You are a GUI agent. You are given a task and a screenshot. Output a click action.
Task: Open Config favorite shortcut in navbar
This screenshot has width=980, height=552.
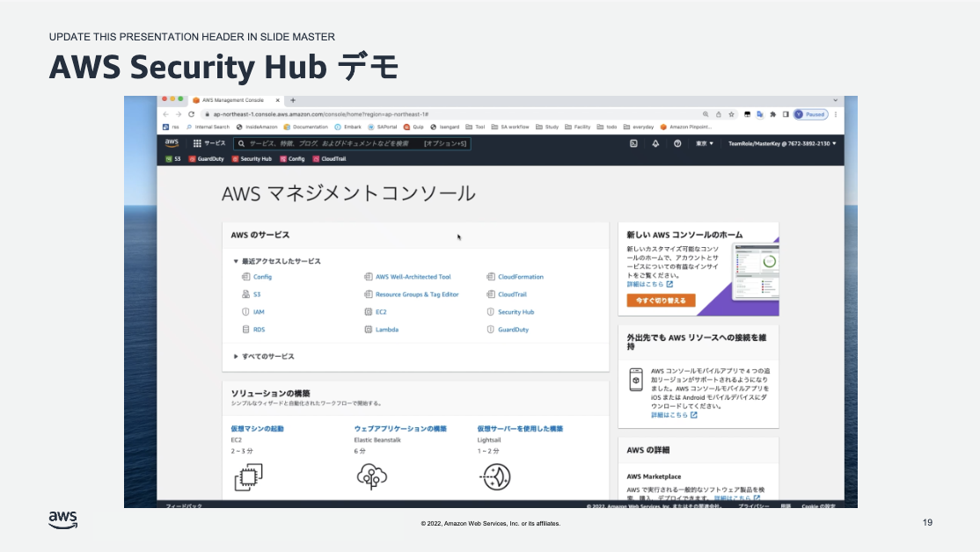(292, 158)
